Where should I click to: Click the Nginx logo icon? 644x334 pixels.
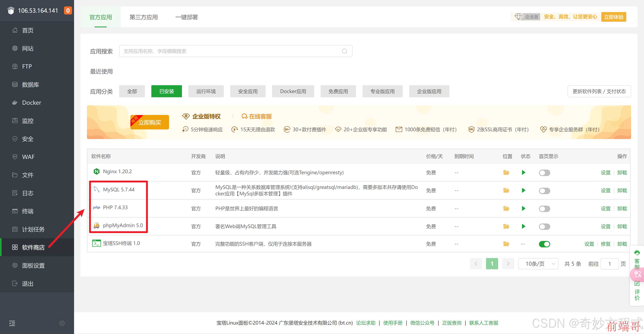97,171
